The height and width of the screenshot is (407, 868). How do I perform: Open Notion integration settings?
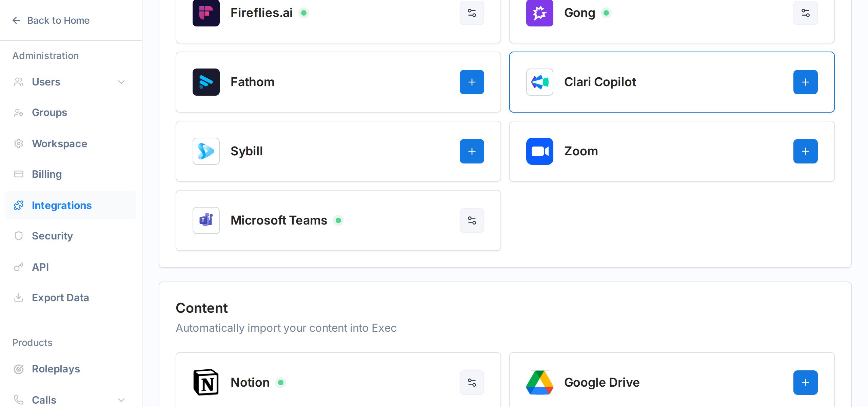pyautogui.click(x=472, y=383)
